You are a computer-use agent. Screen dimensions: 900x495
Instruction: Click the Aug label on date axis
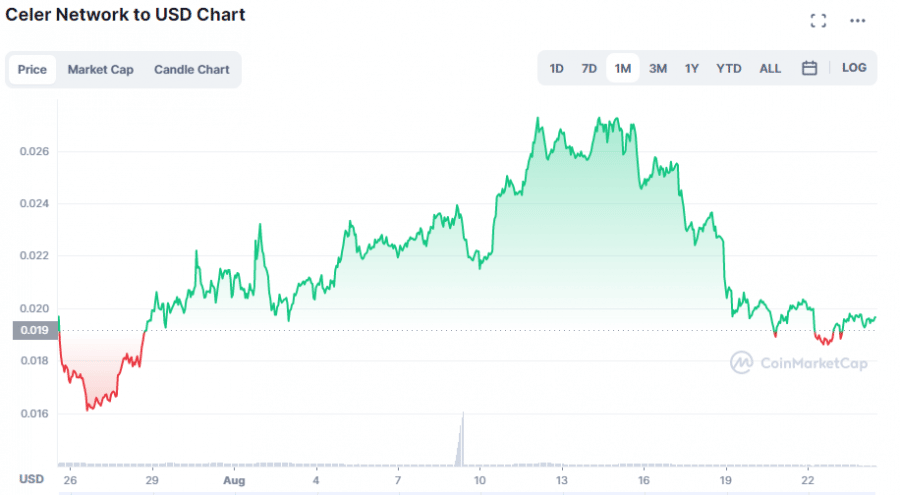point(234,480)
